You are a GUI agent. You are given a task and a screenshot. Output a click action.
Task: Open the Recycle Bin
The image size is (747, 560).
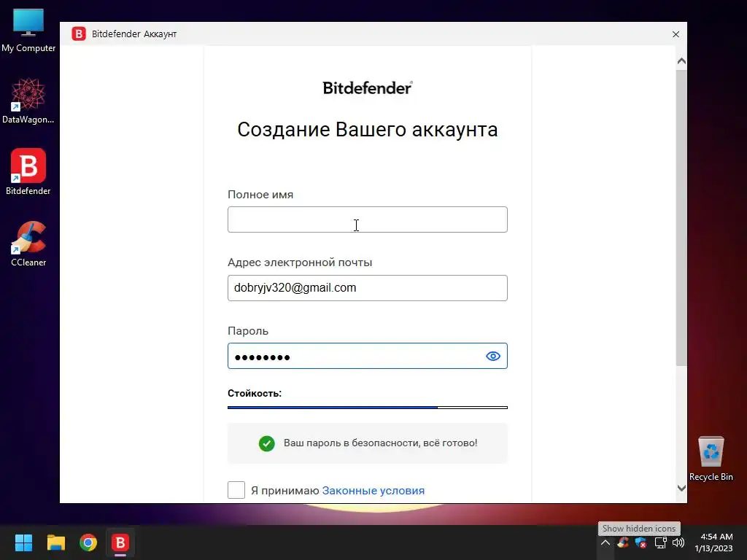click(711, 458)
